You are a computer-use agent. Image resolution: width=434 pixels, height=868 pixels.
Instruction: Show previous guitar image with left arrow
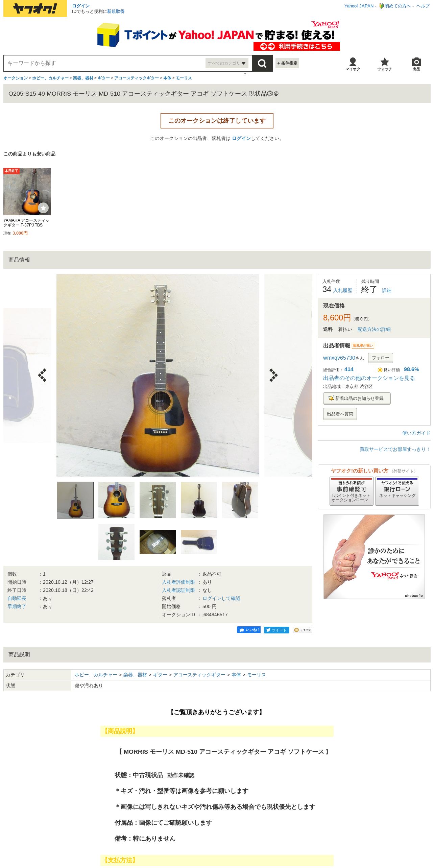pyautogui.click(x=42, y=375)
